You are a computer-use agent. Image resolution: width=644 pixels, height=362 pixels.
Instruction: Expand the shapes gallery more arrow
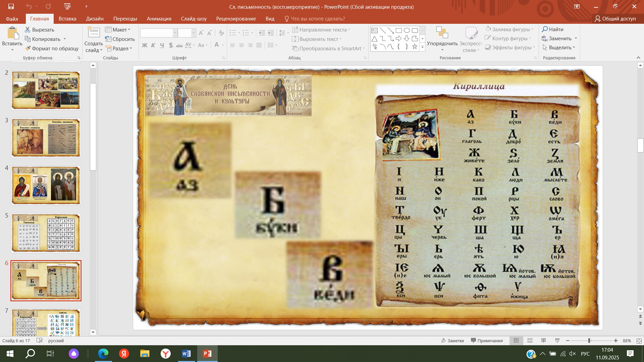(x=422, y=48)
